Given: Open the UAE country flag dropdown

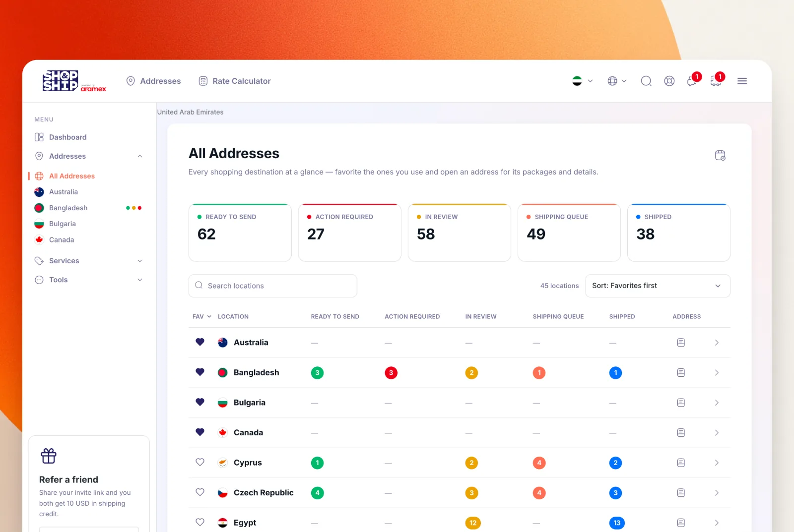Looking at the screenshot, I should click(583, 81).
